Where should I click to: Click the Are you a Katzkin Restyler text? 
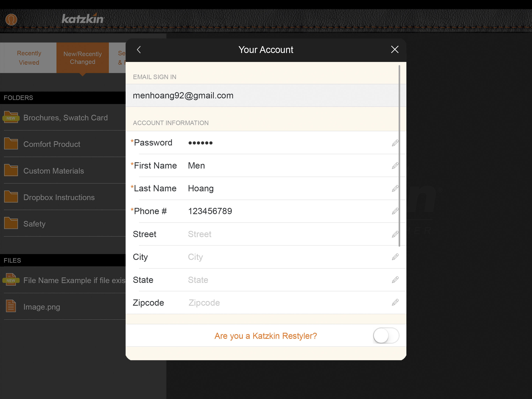(266, 336)
